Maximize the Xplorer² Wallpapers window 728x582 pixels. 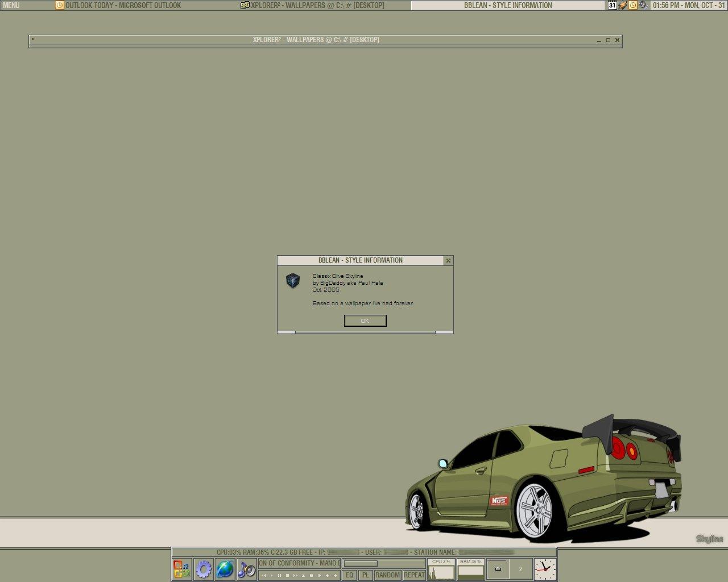pyautogui.click(x=608, y=40)
